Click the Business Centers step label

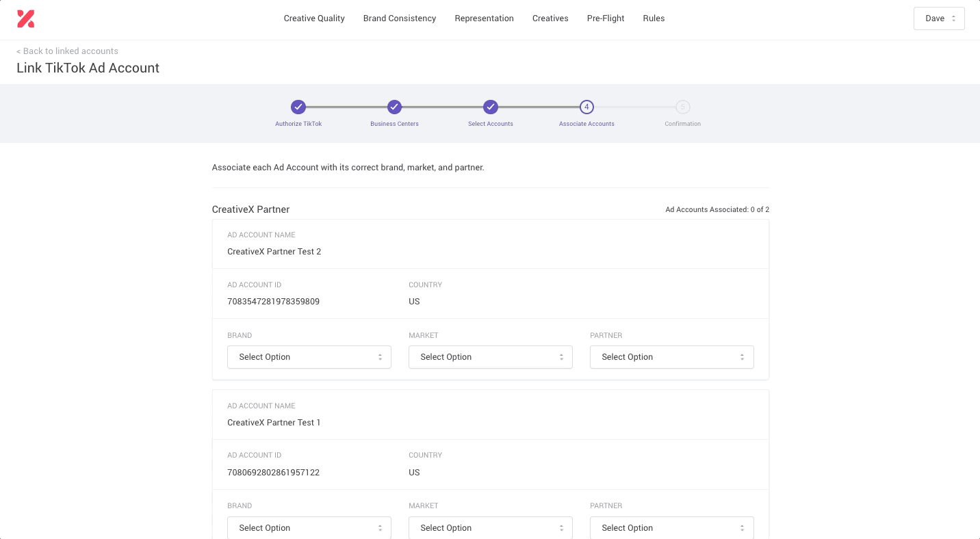(394, 124)
